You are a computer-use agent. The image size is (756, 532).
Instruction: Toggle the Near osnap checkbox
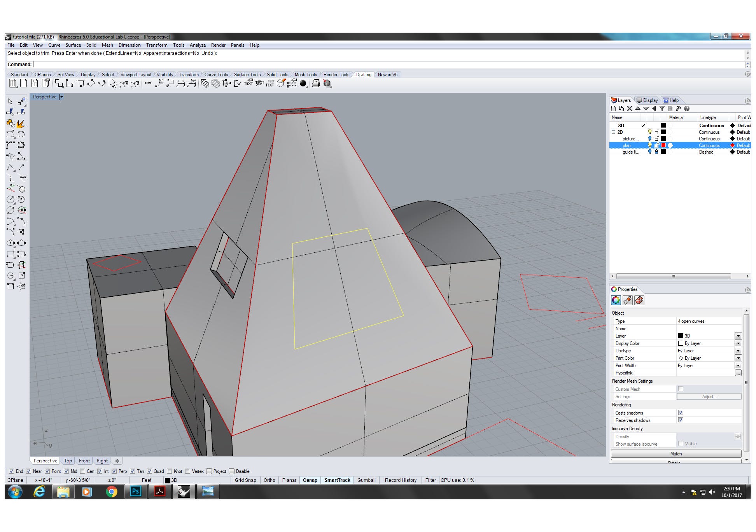[28, 471]
